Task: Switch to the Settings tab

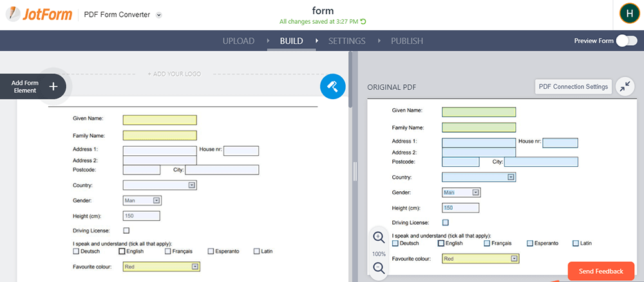Action: coord(346,41)
